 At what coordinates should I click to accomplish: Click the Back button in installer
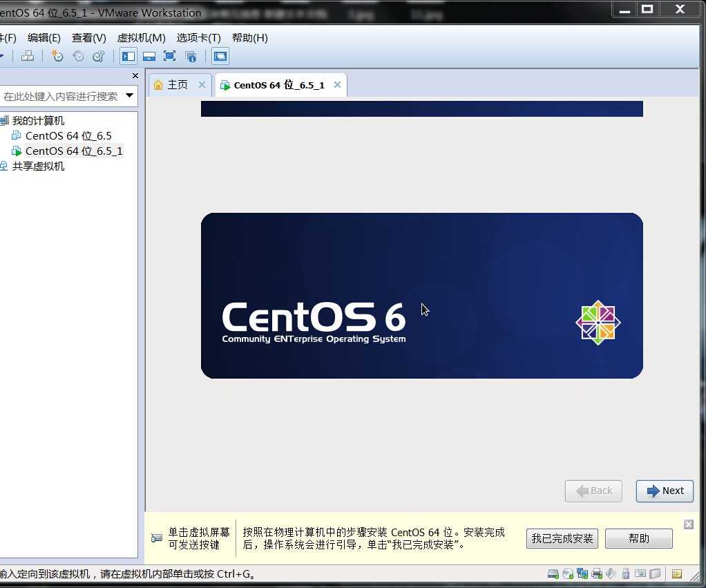[x=593, y=491]
